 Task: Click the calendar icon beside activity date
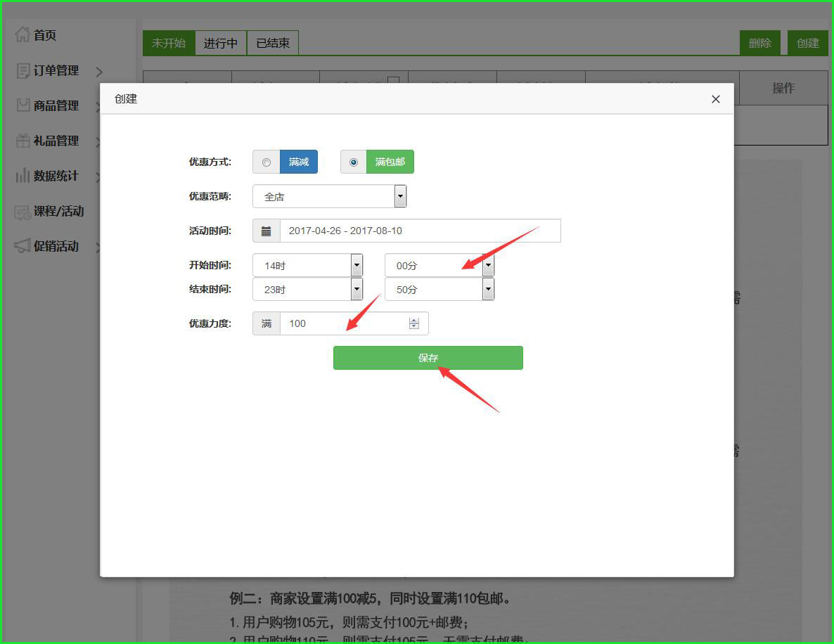point(267,231)
